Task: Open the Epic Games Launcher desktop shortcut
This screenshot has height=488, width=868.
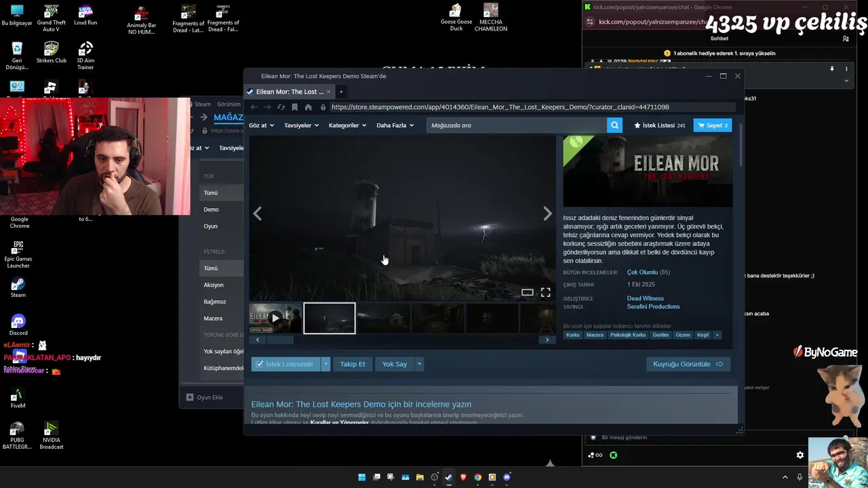Action: click(x=18, y=254)
